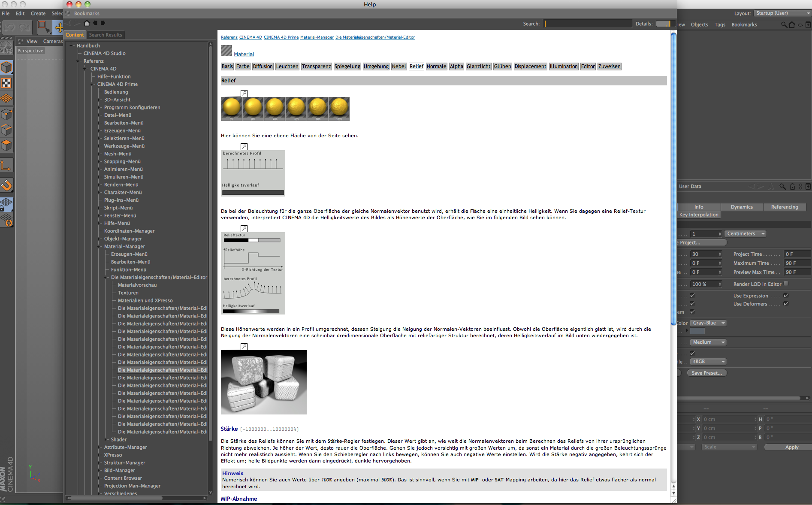Switch to Polygons mode icon
The height and width of the screenshot is (505, 812).
pos(6,145)
